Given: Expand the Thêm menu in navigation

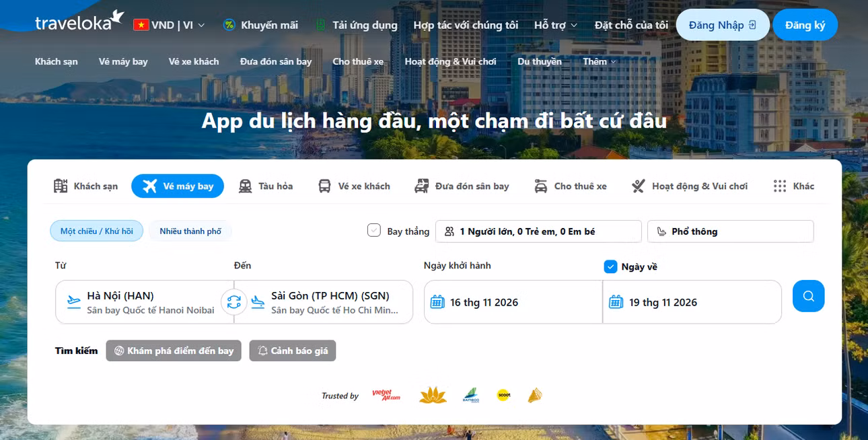Looking at the screenshot, I should click(599, 61).
